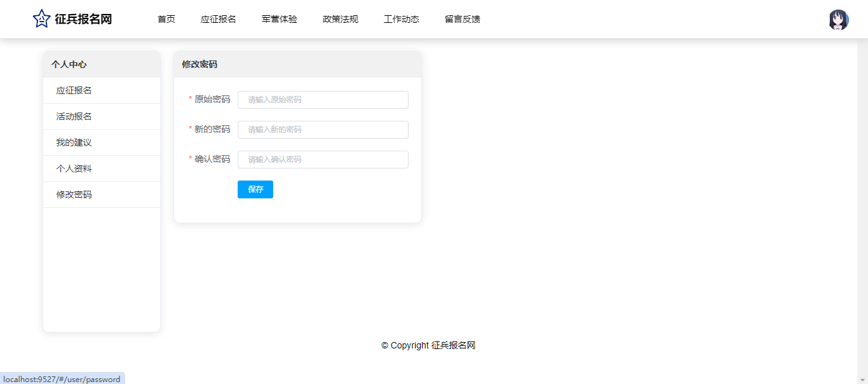This screenshot has height=384, width=868.
Task: Select 修改密码 in the sidebar
Action: [x=102, y=195]
